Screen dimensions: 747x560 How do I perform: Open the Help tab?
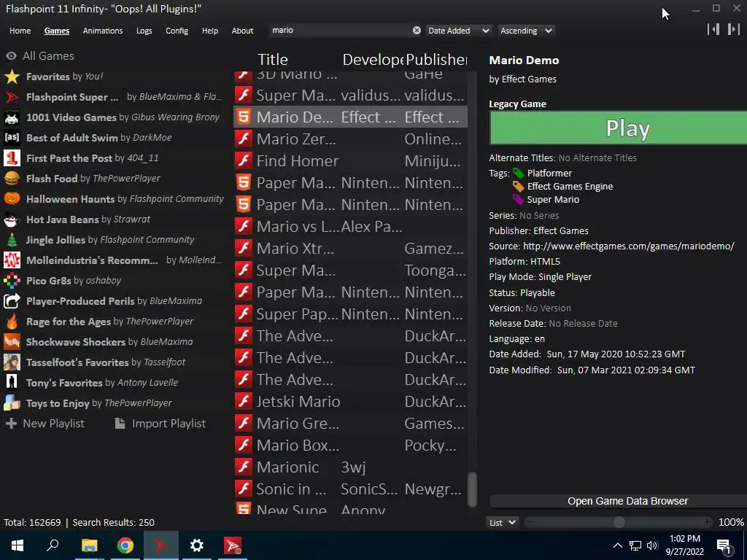pyautogui.click(x=209, y=31)
